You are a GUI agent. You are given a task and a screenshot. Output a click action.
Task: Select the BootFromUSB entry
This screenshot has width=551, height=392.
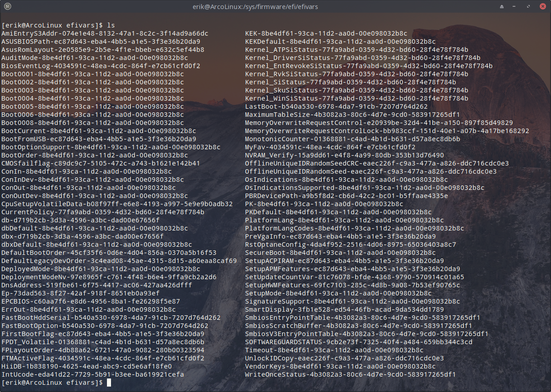click(99, 139)
